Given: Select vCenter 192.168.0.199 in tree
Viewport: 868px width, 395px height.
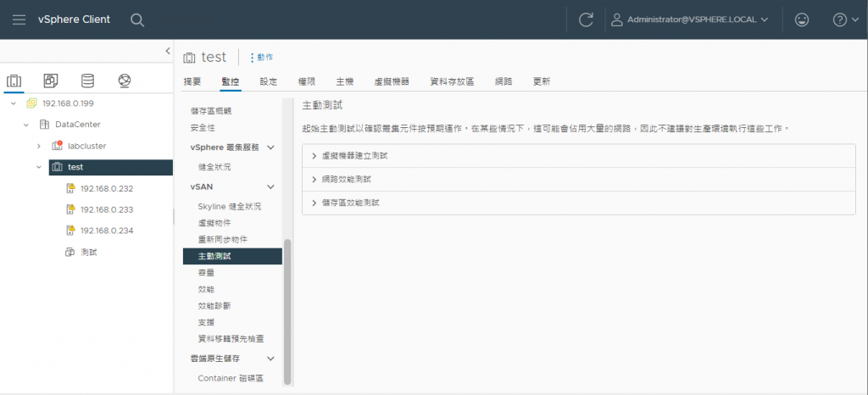Looking at the screenshot, I should click(66, 103).
